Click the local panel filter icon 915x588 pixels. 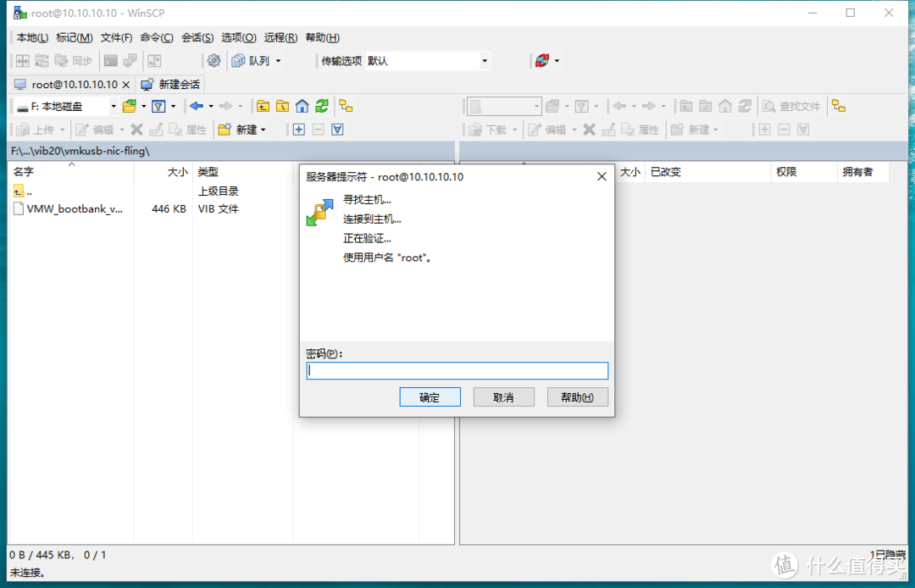[x=158, y=106]
